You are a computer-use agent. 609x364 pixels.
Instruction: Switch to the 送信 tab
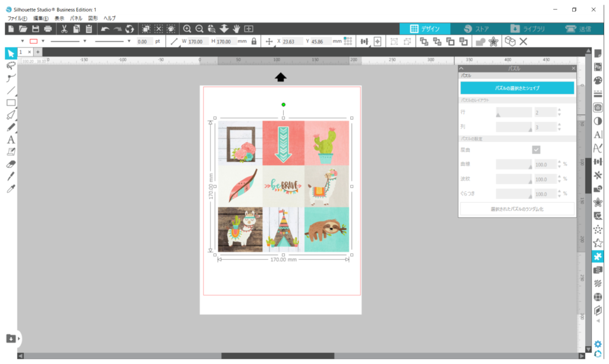(578, 29)
